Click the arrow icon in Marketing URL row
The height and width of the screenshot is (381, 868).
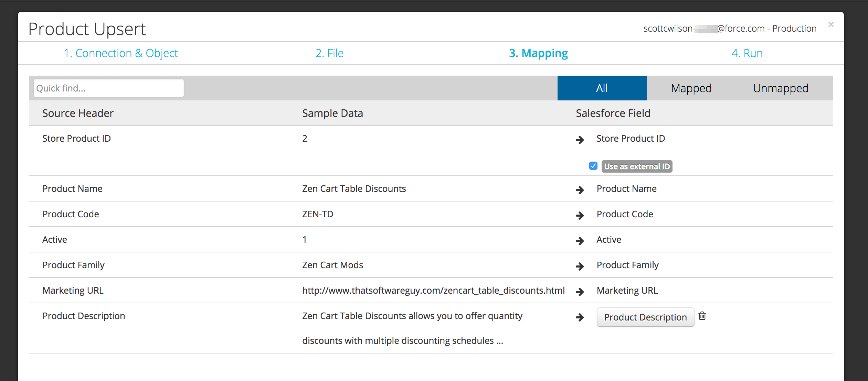580,292
